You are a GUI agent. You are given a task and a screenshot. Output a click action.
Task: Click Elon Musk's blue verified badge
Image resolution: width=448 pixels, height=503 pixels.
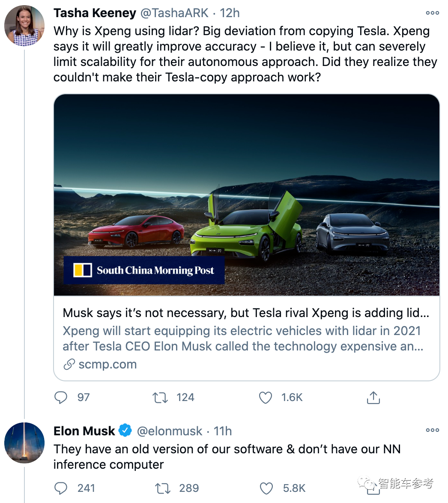125,430
